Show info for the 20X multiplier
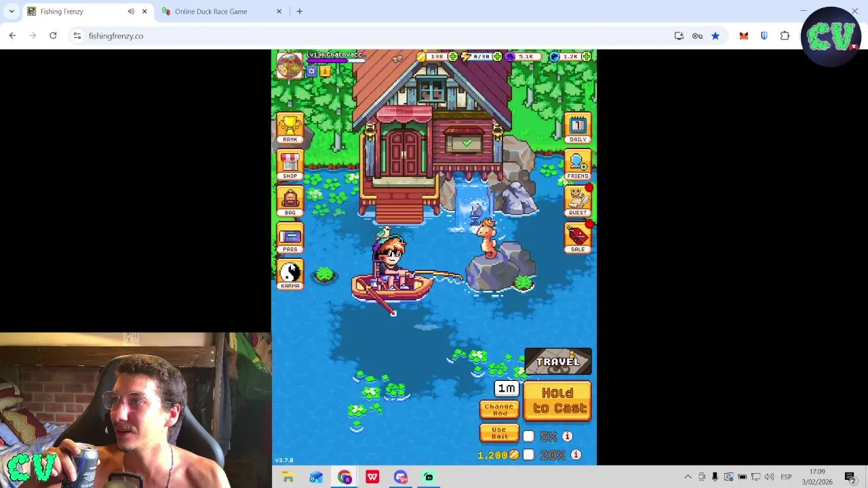 tap(576, 455)
